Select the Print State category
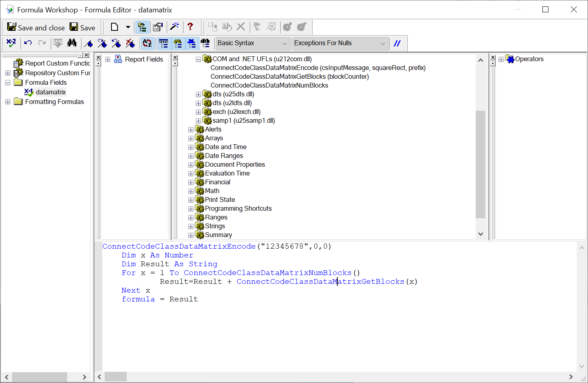Screen dimensions: 588x383 220,199
